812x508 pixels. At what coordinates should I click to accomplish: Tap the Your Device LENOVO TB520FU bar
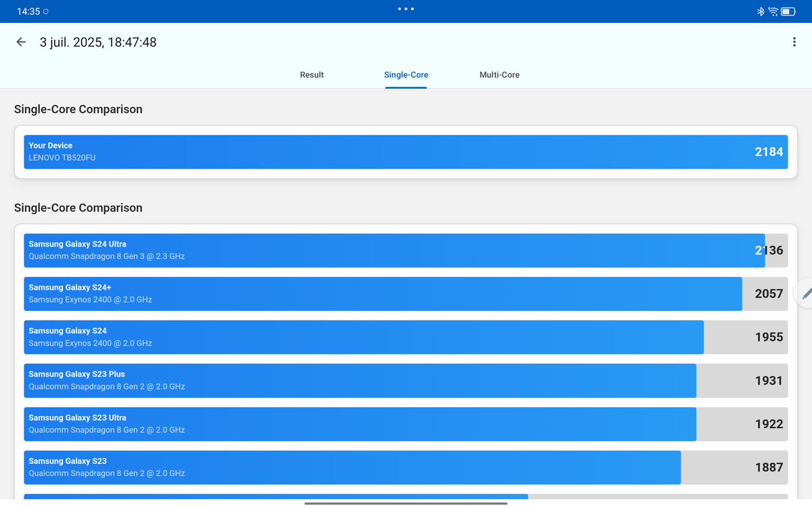coord(406,152)
